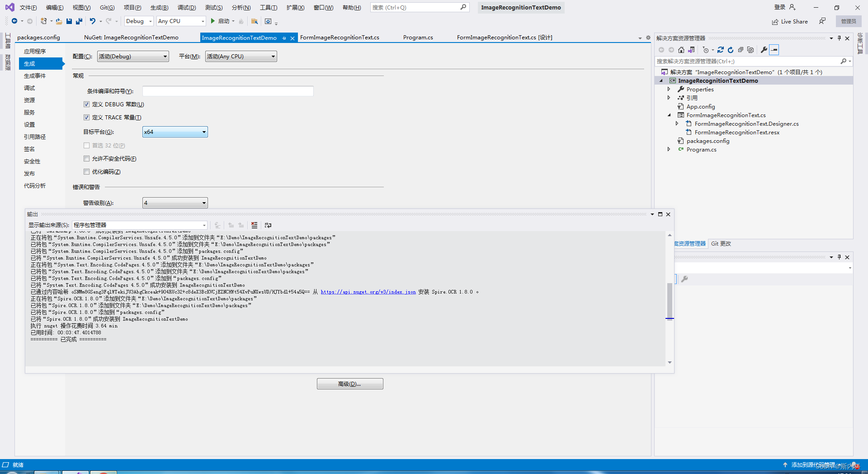Enable the Allow unsafe code checkbox

(x=86, y=158)
